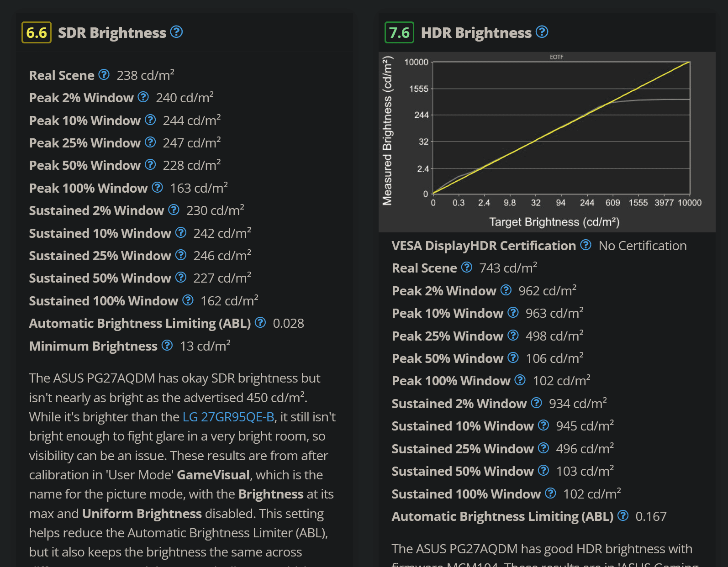Click the SDR Brightness 6.6 score badge
This screenshot has width=728, height=567.
(37, 32)
